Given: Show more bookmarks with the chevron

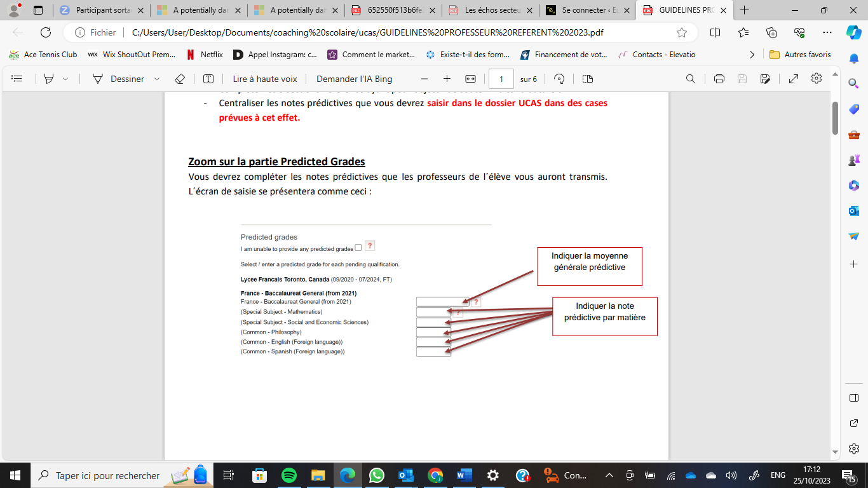Looking at the screenshot, I should 752,55.
